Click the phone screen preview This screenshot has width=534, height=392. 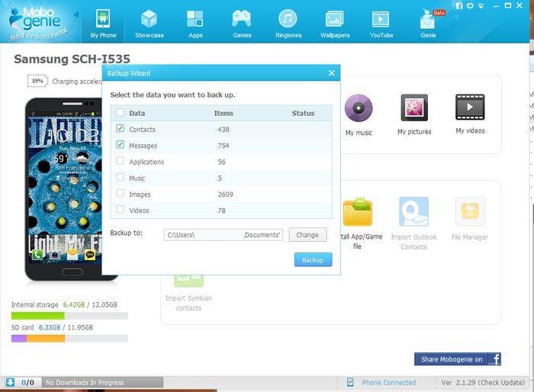click(x=65, y=189)
